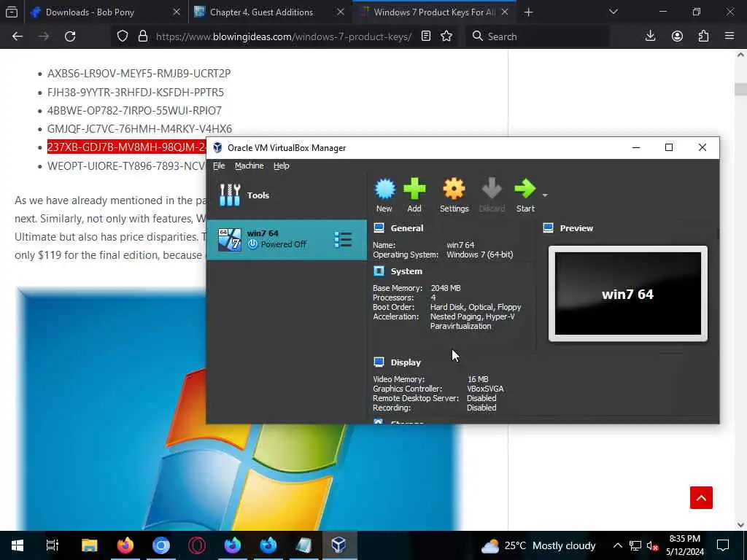Open the Firefox hamburger menu
This screenshot has height=560, width=747.
[x=729, y=36]
